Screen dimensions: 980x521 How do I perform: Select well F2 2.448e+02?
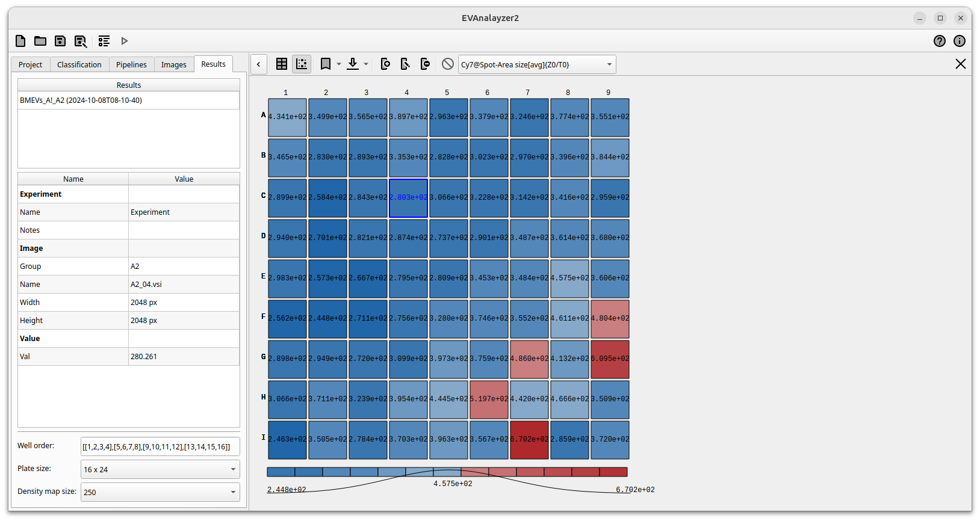click(327, 319)
